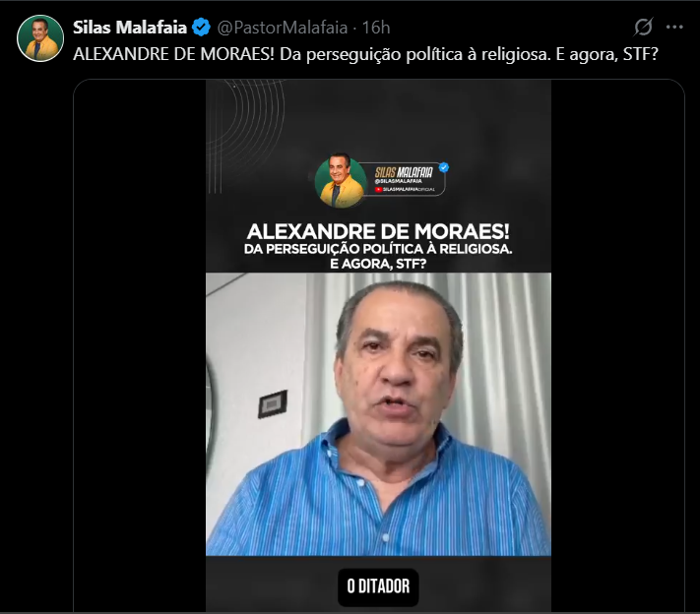
Task: Click the E AGORA, STF? subtitle line
Action: 378,264
